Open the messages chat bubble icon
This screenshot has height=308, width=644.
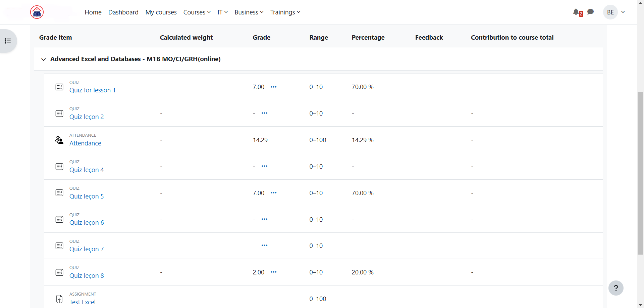tap(591, 12)
